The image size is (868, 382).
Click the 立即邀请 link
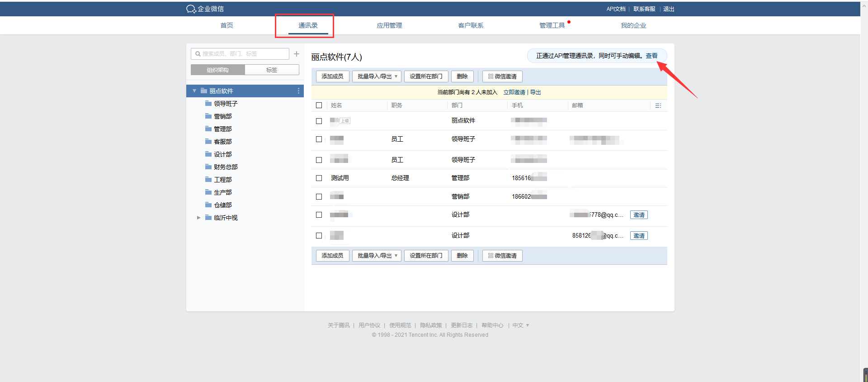pos(514,92)
